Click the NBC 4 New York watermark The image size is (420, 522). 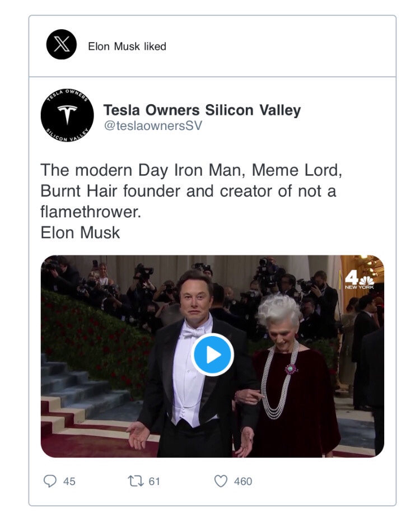pyautogui.click(x=358, y=278)
